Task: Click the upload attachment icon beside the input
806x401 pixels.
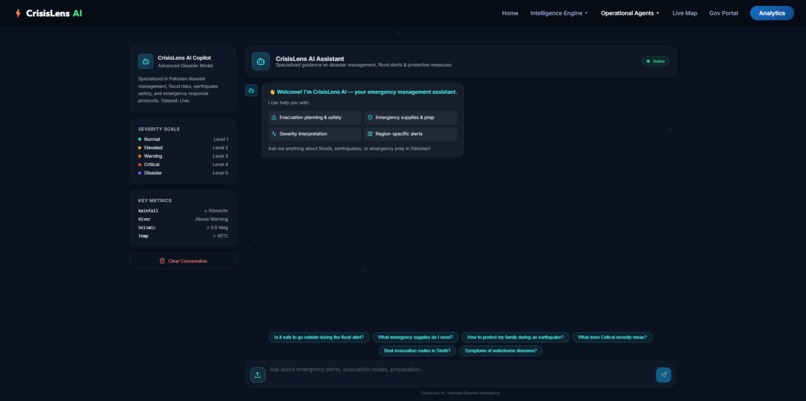Action: point(258,375)
